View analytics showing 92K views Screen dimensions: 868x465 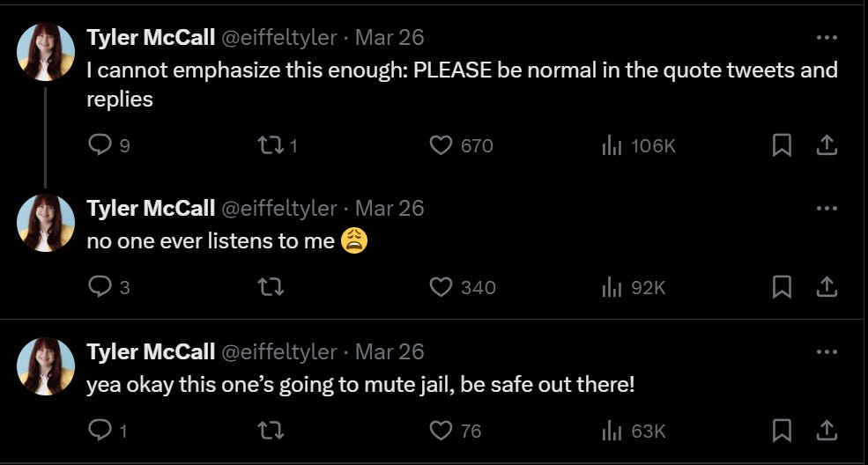pyautogui.click(x=612, y=287)
